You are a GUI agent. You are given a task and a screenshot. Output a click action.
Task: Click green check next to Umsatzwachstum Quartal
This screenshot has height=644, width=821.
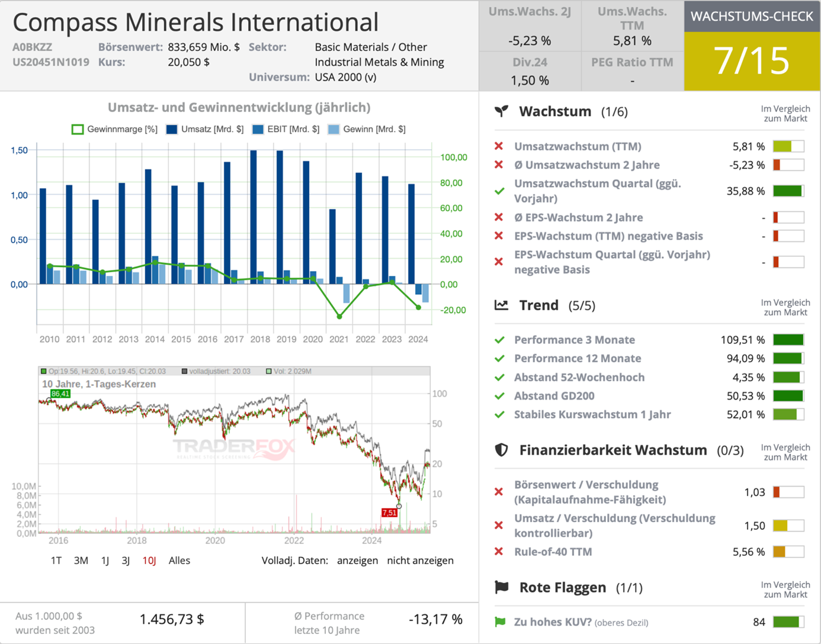pos(499,191)
